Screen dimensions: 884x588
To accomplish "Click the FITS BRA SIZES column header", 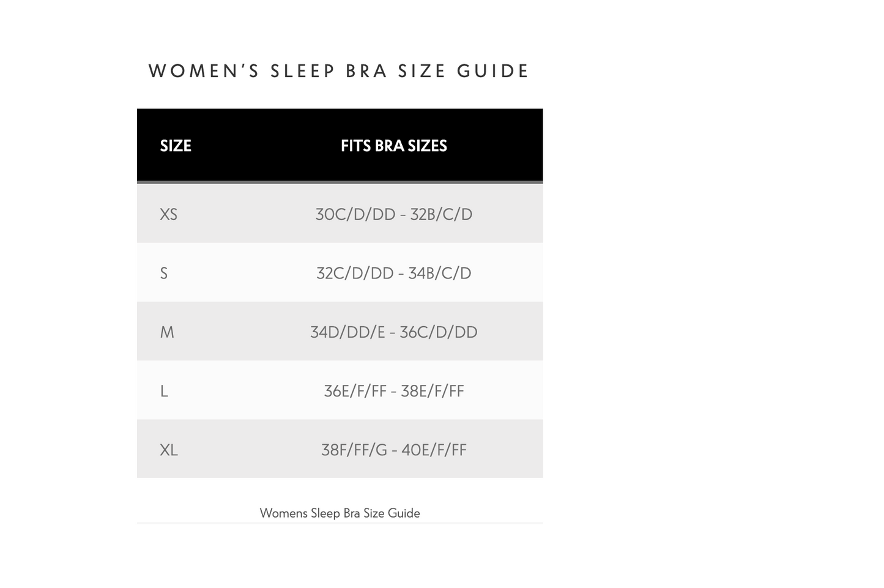I will [394, 146].
